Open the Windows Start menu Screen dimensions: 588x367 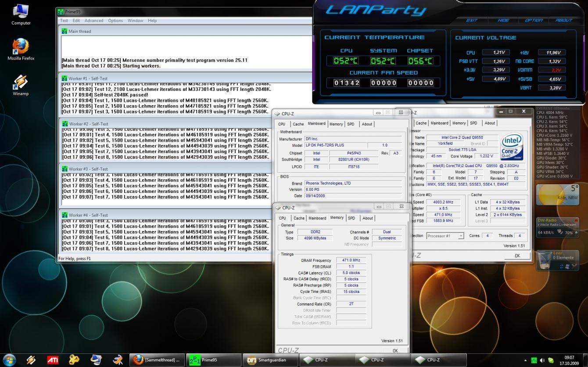click(x=9, y=360)
